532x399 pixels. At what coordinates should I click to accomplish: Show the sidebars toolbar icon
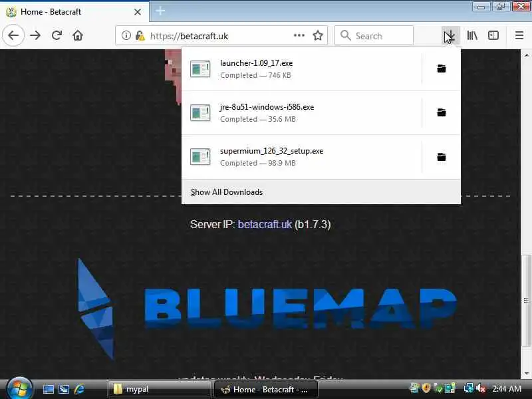click(x=493, y=35)
